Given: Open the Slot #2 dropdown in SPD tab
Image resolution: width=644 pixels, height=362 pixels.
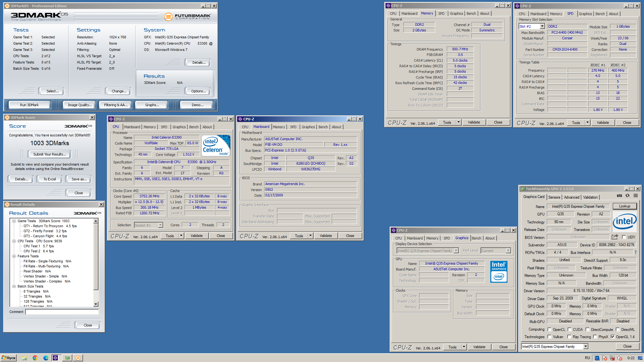Looking at the screenshot, I should coord(542,26).
